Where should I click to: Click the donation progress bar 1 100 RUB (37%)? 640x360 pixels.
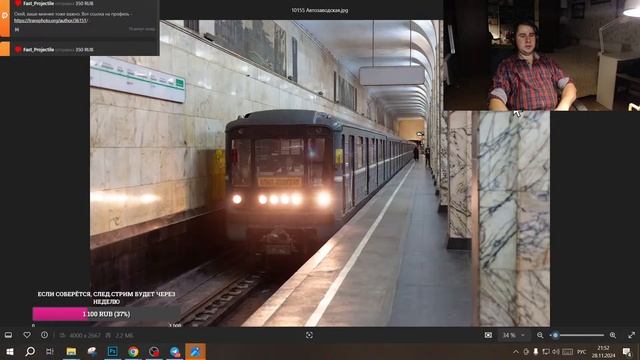coord(106,314)
